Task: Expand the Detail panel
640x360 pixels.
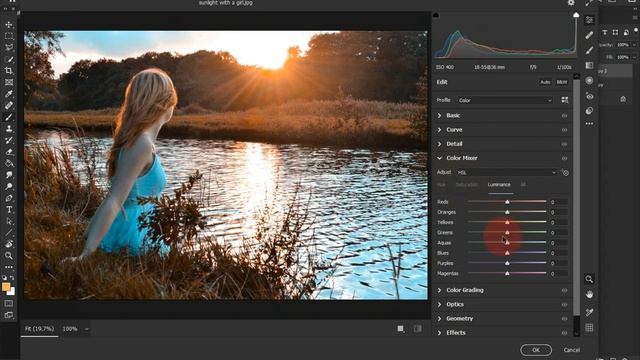Action: click(440, 144)
